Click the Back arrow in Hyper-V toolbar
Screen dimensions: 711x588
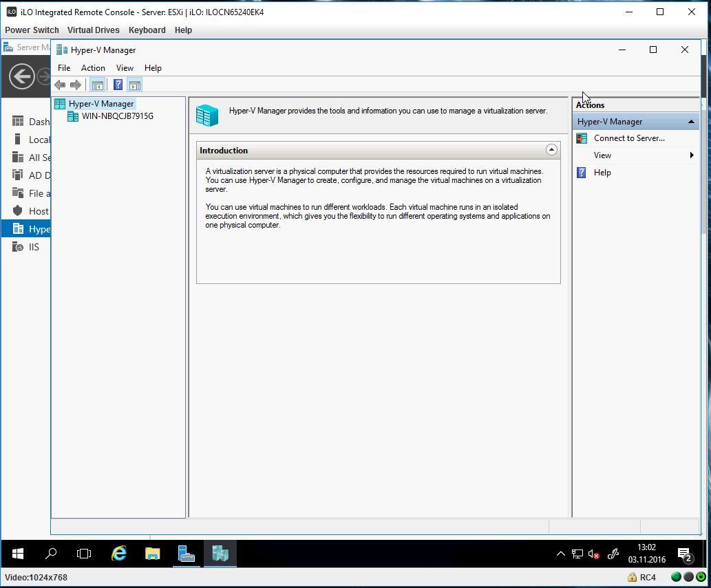coord(60,85)
